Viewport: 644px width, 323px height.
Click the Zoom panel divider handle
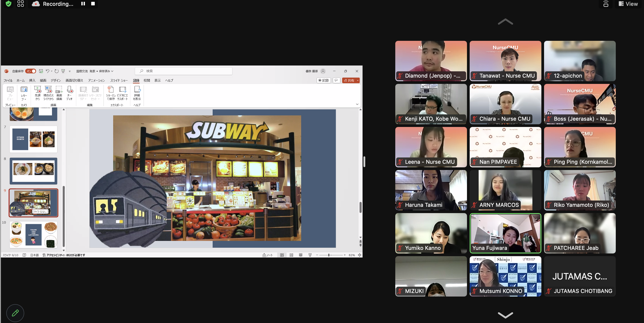(x=364, y=162)
